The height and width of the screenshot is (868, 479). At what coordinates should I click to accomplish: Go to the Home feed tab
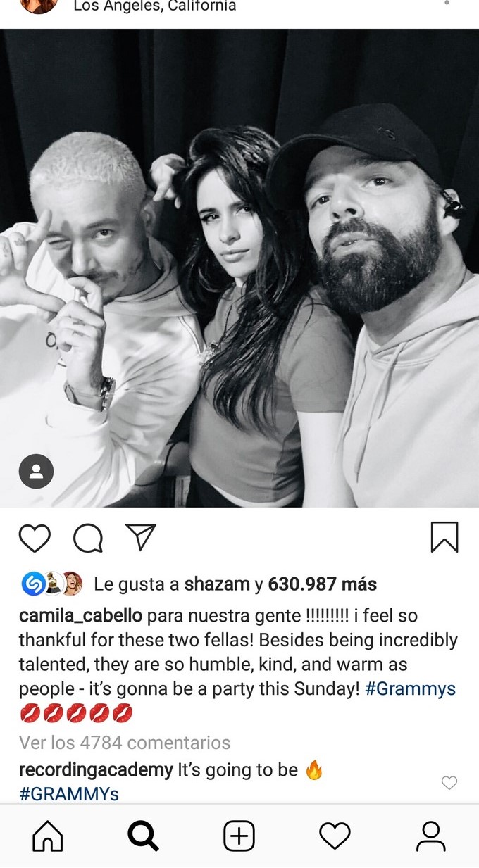(48, 836)
